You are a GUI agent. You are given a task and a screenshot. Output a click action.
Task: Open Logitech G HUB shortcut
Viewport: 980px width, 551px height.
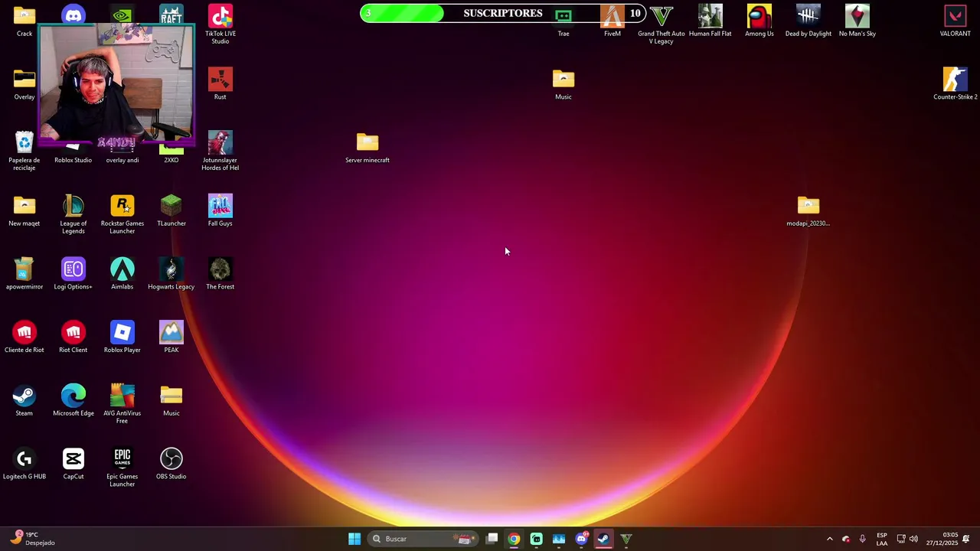point(24,464)
